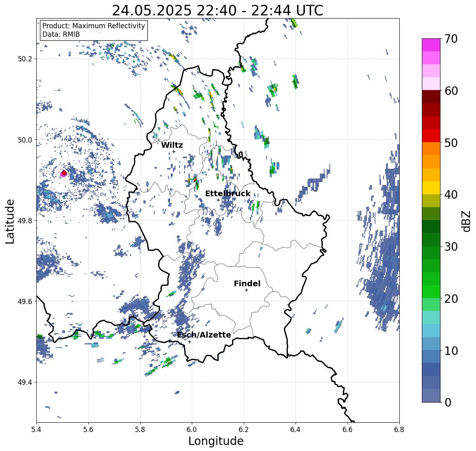
Task: Select the Esch/Alzette city label
Action: pos(204,335)
